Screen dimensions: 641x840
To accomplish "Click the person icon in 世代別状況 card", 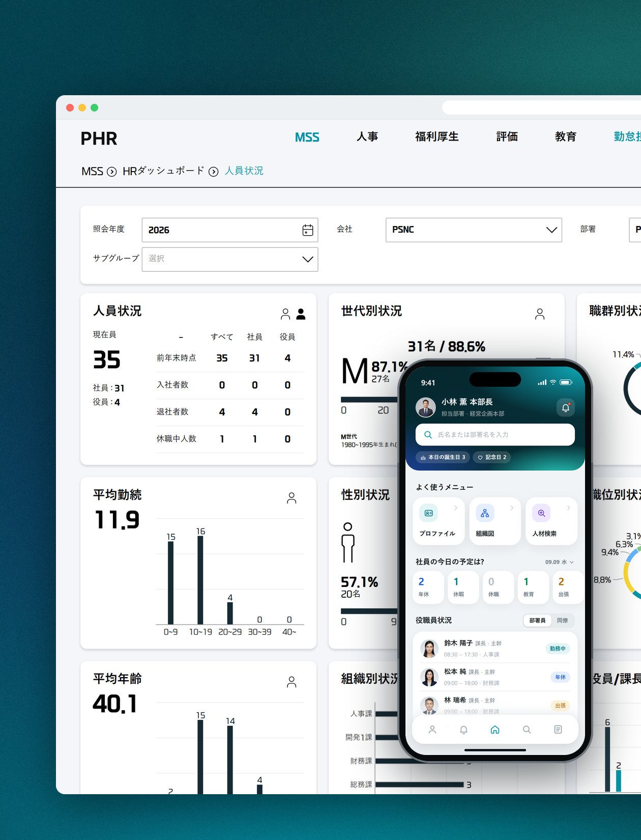I will coord(540,314).
